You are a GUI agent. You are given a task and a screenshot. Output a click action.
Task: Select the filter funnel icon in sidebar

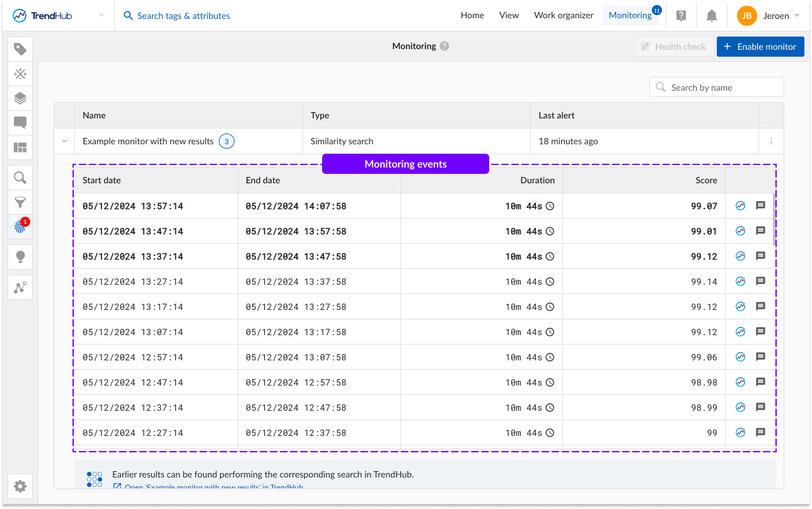coord(20,202)
